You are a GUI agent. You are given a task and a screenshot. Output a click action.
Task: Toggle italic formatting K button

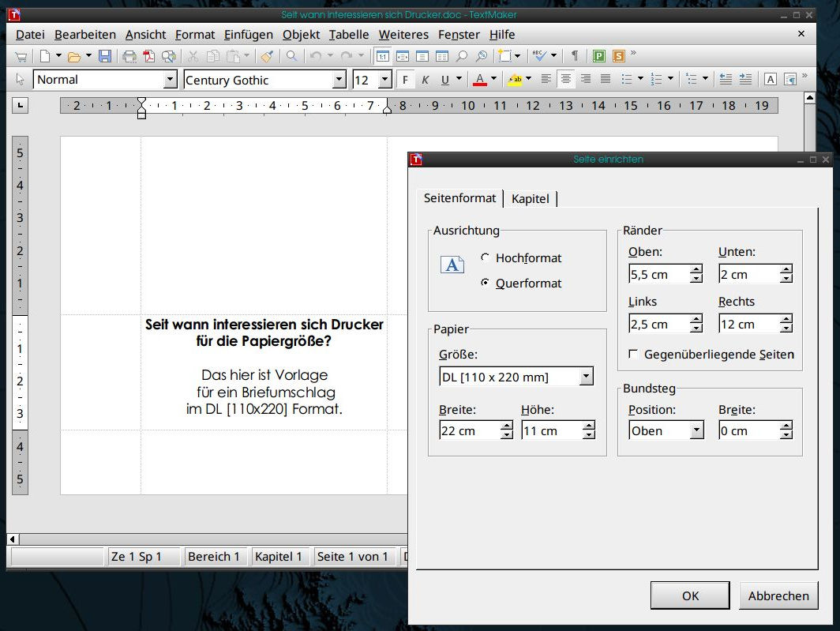click(425, 80)
